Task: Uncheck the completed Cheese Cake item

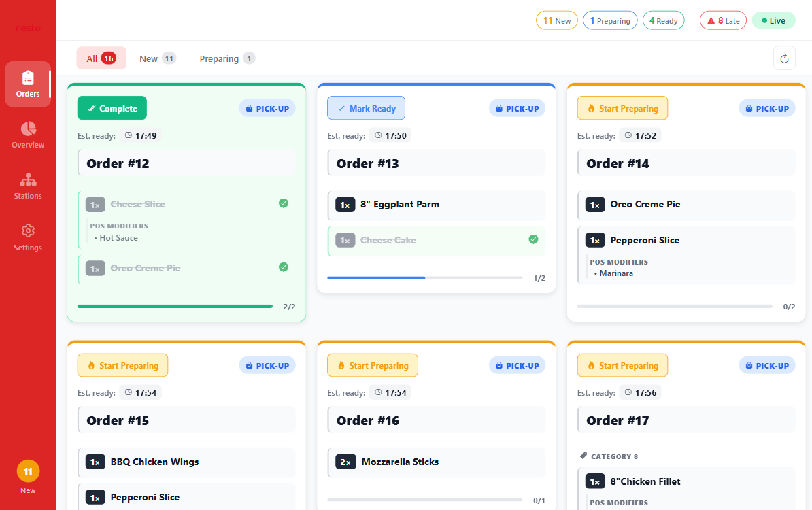Action: (x=533, y=239)
